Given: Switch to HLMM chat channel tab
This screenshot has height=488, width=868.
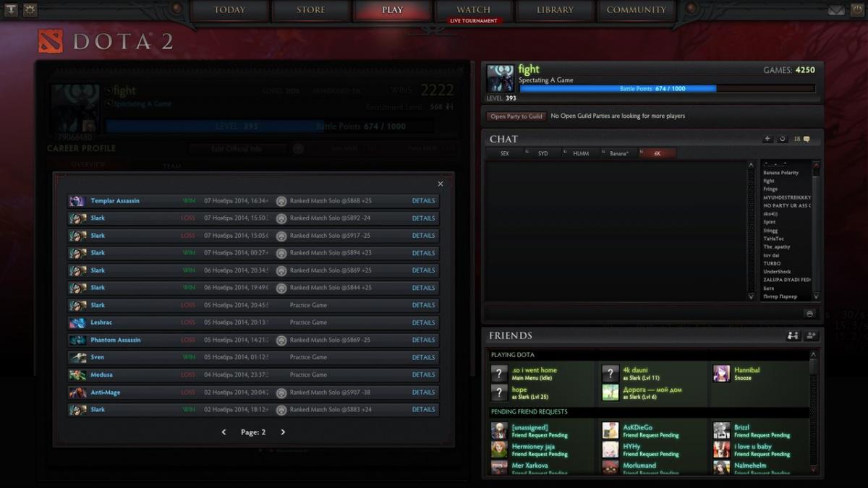Looking at the screenshot, I should [x=581, y=153].
